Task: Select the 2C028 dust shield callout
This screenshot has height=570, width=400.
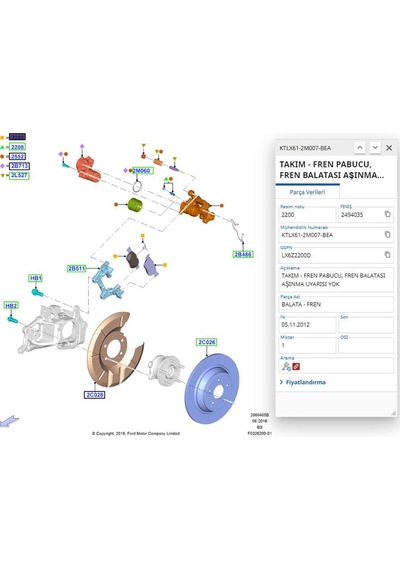Action: coord(95,395)
